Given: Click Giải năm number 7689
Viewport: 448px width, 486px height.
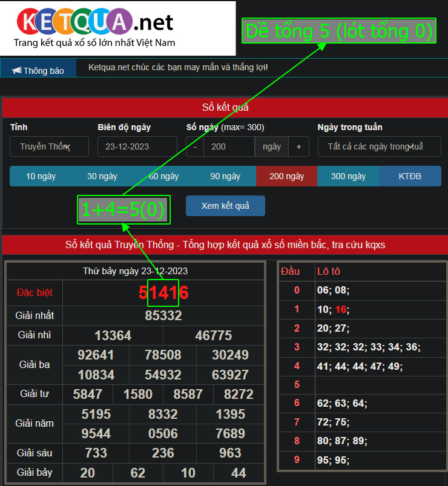Looking at the screenshot, I should pyautogui.click(x=230, y=433).
